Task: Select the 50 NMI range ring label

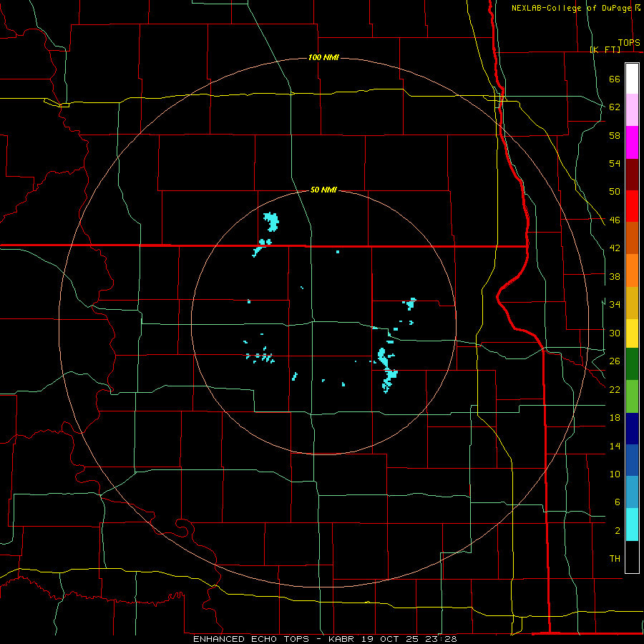Action: tap(323, 190)
